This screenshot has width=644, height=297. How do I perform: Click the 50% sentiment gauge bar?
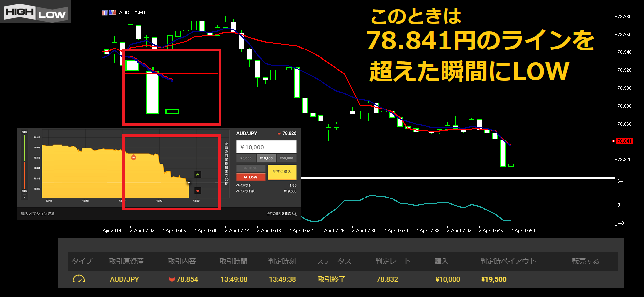pos(24,161)
